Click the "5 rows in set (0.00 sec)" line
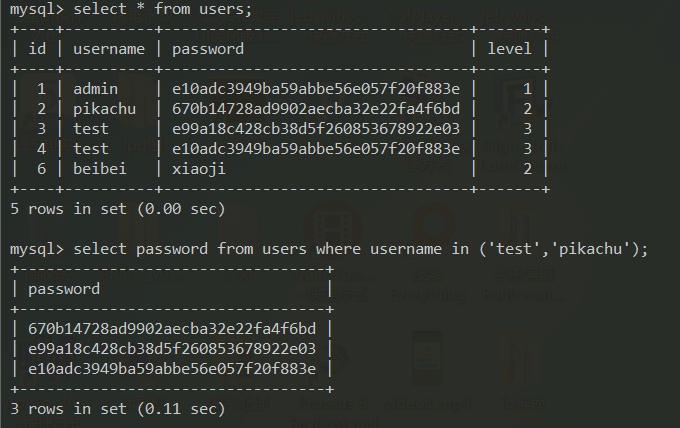Screen dimensions: 680x428 [117, 209]
